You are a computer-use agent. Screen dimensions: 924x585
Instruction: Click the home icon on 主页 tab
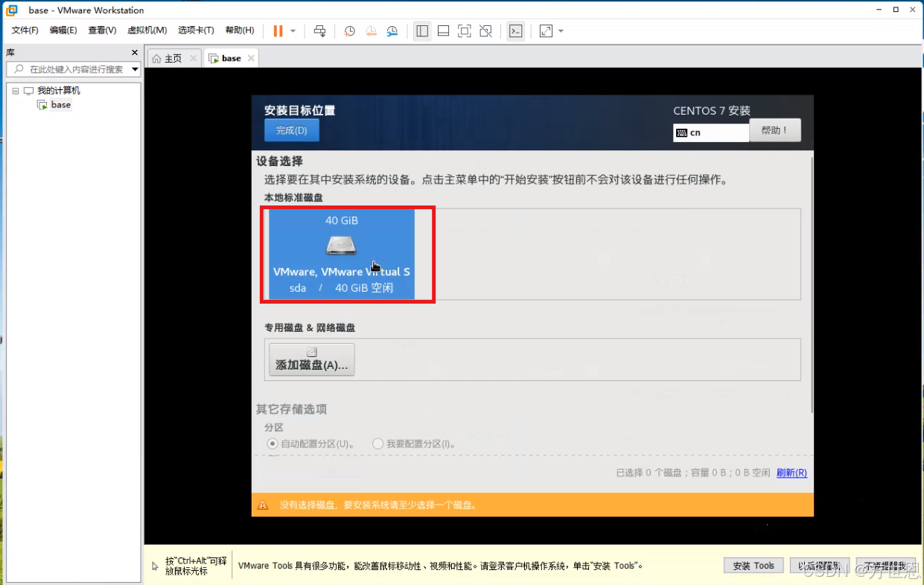pos(156,58)
